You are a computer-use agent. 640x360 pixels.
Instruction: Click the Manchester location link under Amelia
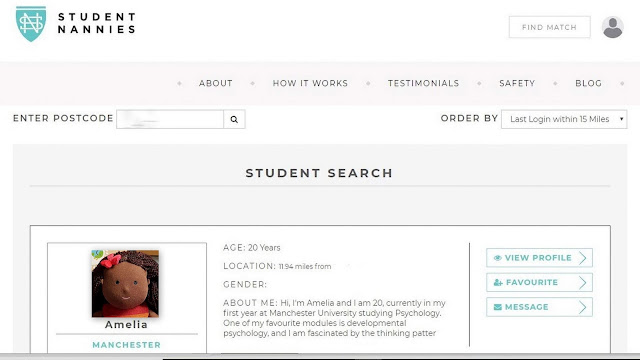(127, 345)
